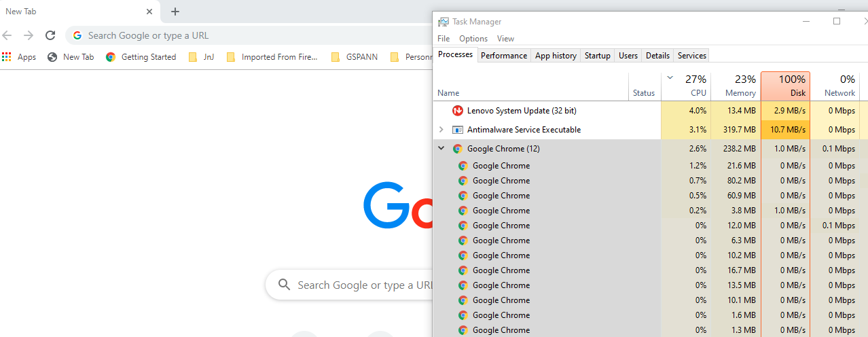Switch to the Startup tab

click(598, 56)
